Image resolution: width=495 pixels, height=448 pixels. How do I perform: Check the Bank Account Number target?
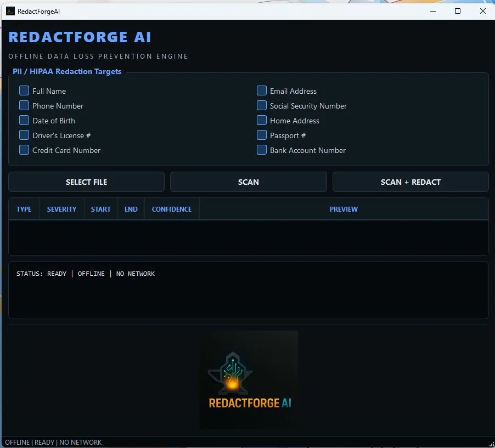pyautogui.click(x=262, y=150)
